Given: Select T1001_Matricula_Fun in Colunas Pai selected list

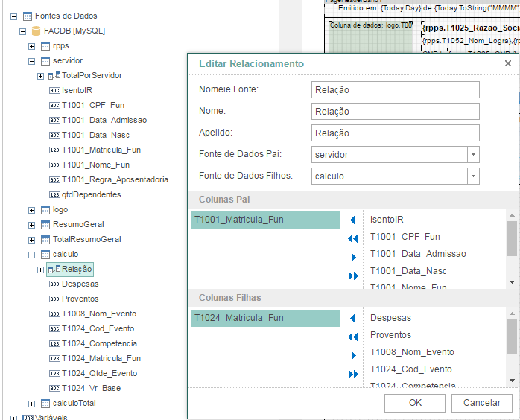Looking at the screenshot, I should [x=265, y=220].
